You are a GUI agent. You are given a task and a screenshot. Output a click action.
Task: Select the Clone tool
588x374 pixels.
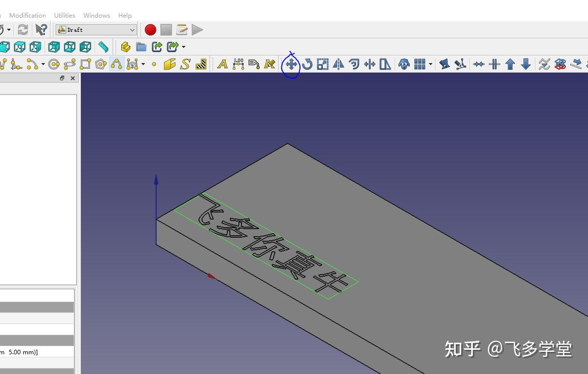(x=404, y=64)
